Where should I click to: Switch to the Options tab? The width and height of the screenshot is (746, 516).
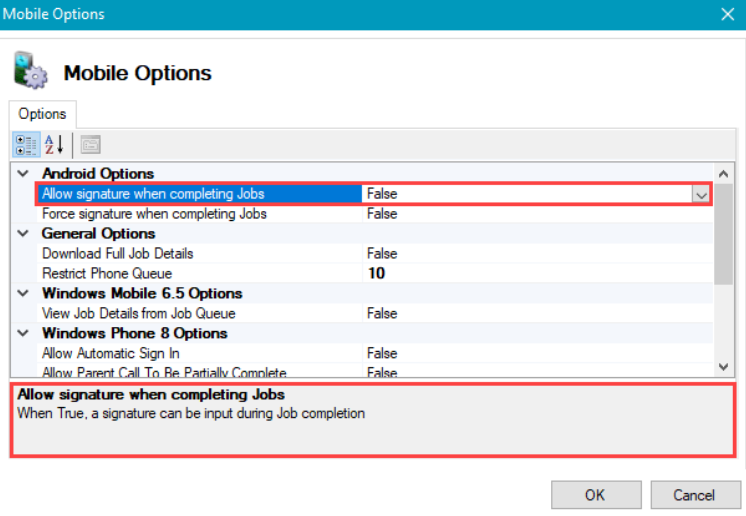(42, 114)
